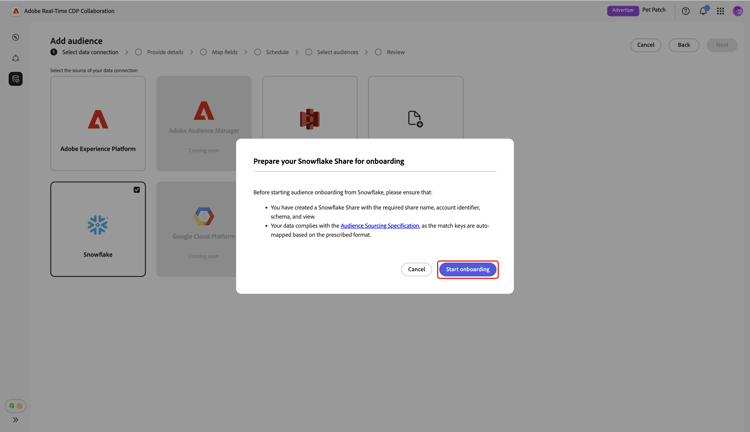Open the second sidebar connections icon
This screenshot has width=750, height=432.
[x=16, y=58]
